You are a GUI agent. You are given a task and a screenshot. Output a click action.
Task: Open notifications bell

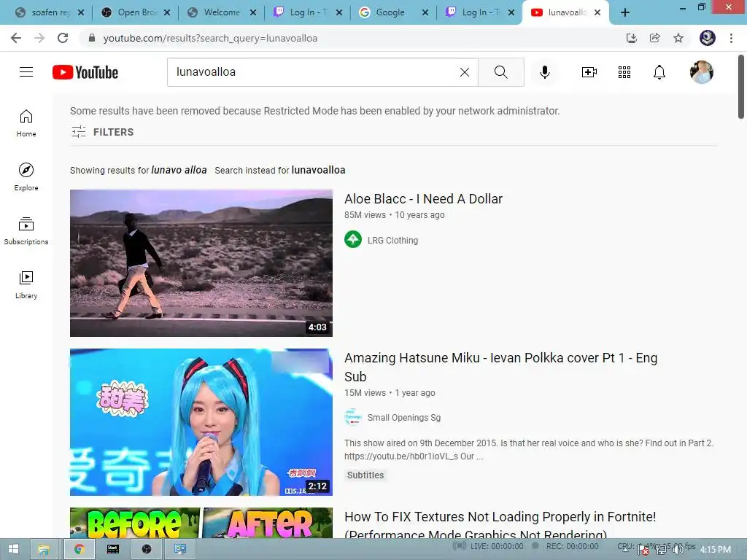659,72
